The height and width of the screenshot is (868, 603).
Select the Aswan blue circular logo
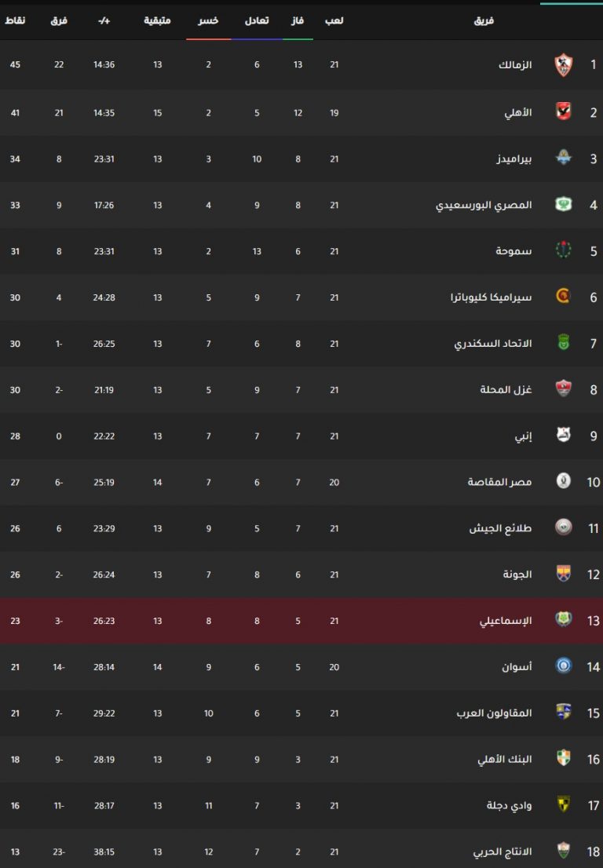pyautogui.click(x=563, y=666)
